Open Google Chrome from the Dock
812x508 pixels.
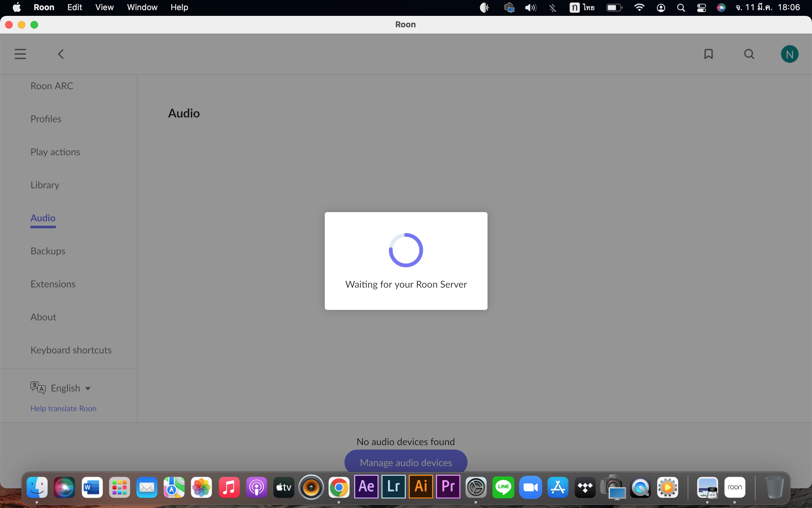pos(338,487)
